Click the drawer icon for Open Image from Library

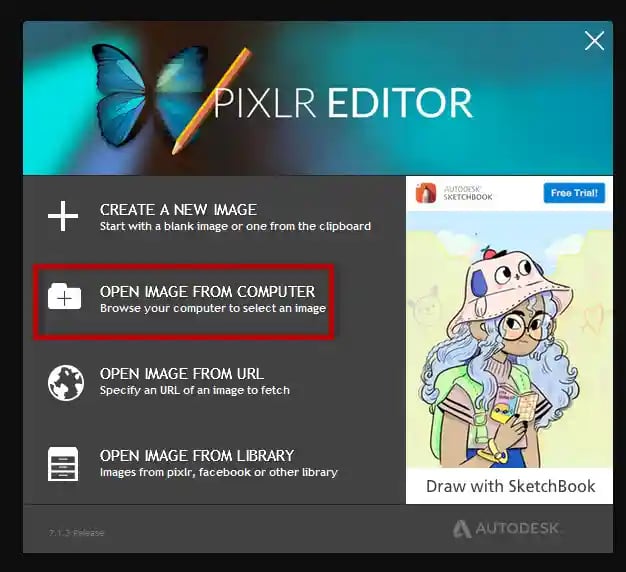click(63, 464)
